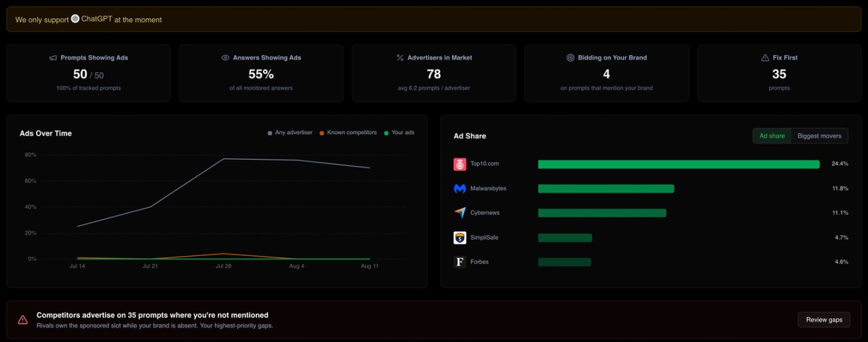Toggle the Your ads legend series
Screen dimensions: 868x342
[399, 133]
